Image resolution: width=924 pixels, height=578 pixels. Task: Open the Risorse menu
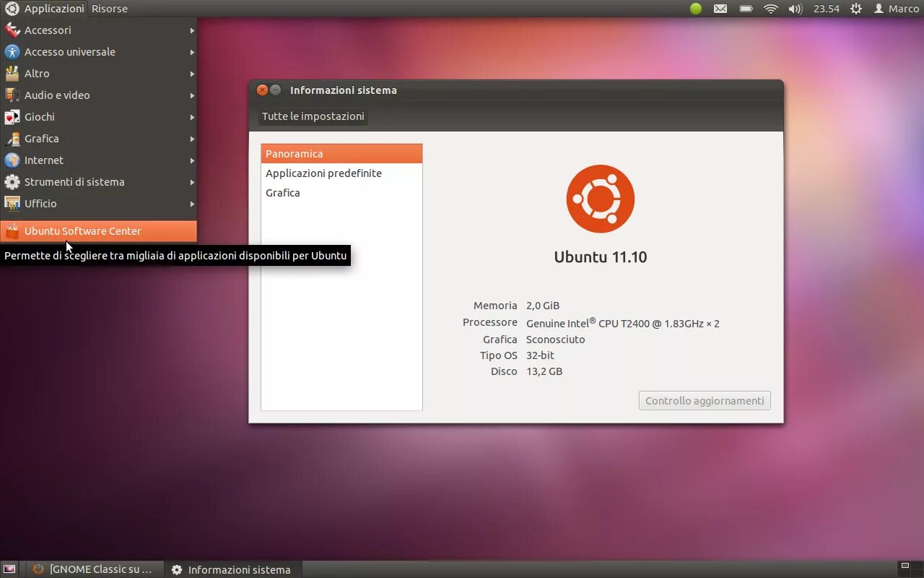110,9
